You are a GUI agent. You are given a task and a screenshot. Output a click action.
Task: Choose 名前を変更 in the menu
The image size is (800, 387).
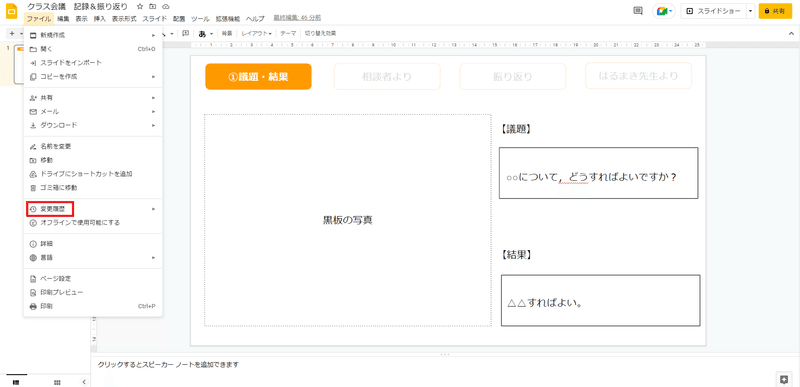click(x=93, y=146)
